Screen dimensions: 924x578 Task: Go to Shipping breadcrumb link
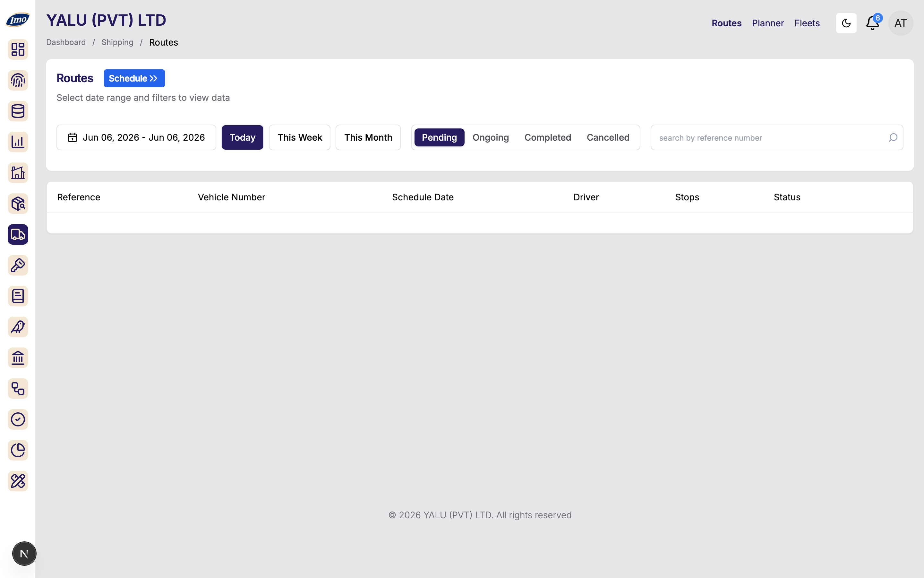click(x=117, y=42)
